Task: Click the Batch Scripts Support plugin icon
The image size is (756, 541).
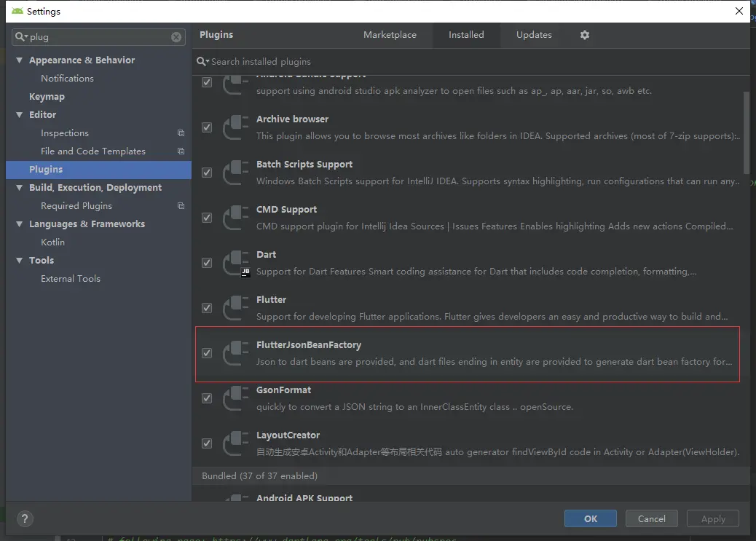Action: click(236, 173)
